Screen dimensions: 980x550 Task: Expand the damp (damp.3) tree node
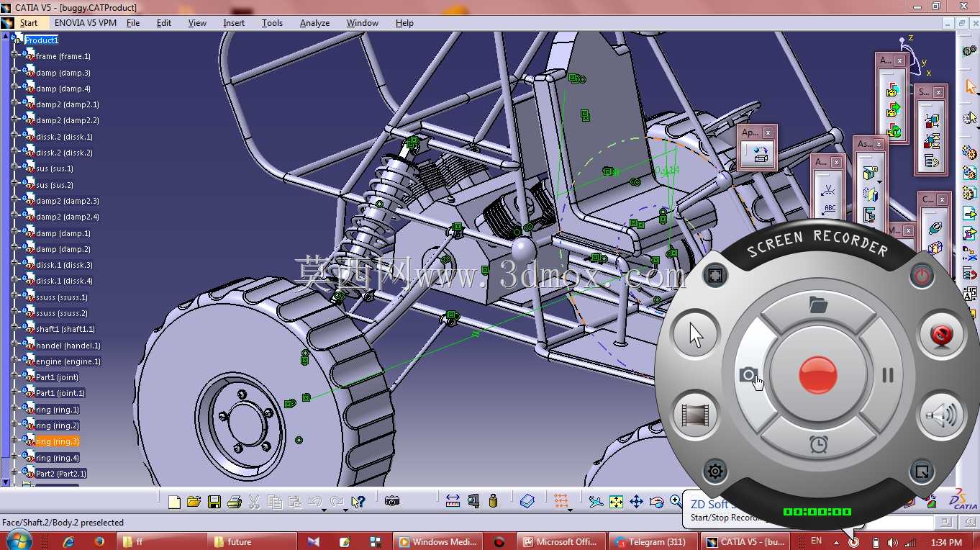point(14,72)
